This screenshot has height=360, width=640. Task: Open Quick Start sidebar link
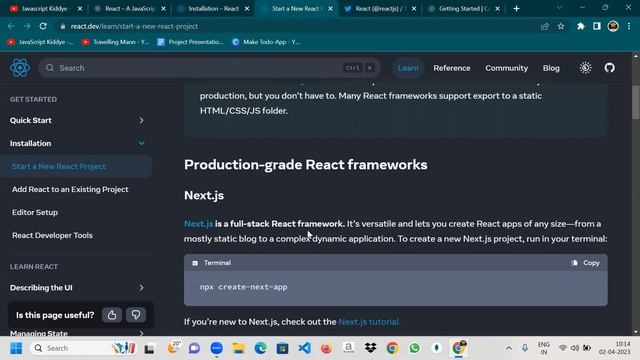coord(31,120)
